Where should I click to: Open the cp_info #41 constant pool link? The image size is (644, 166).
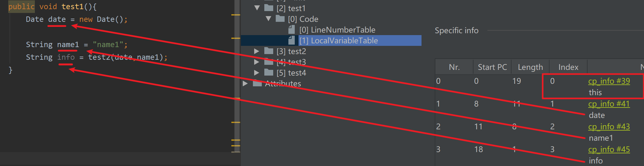(609, 104)
